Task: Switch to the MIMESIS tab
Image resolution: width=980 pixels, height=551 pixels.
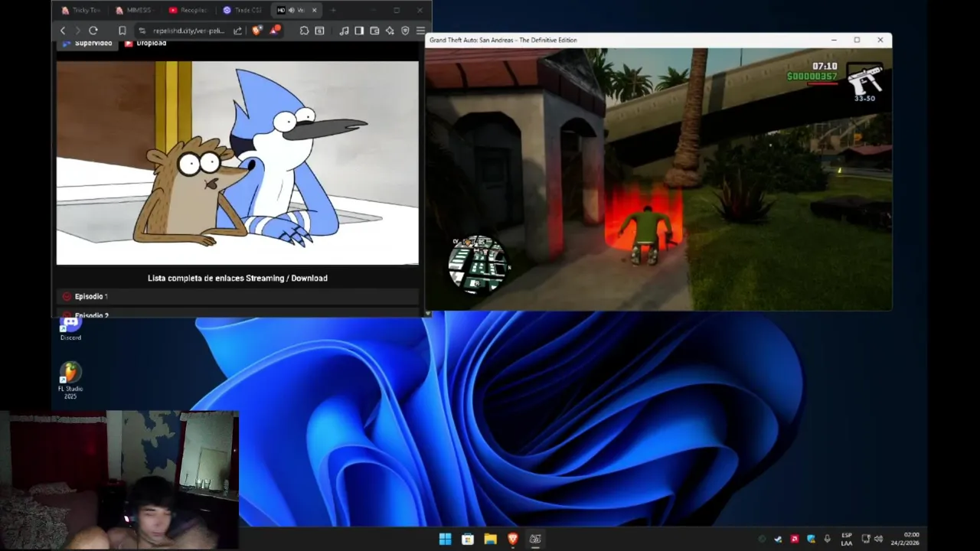Action: point(134,10)
